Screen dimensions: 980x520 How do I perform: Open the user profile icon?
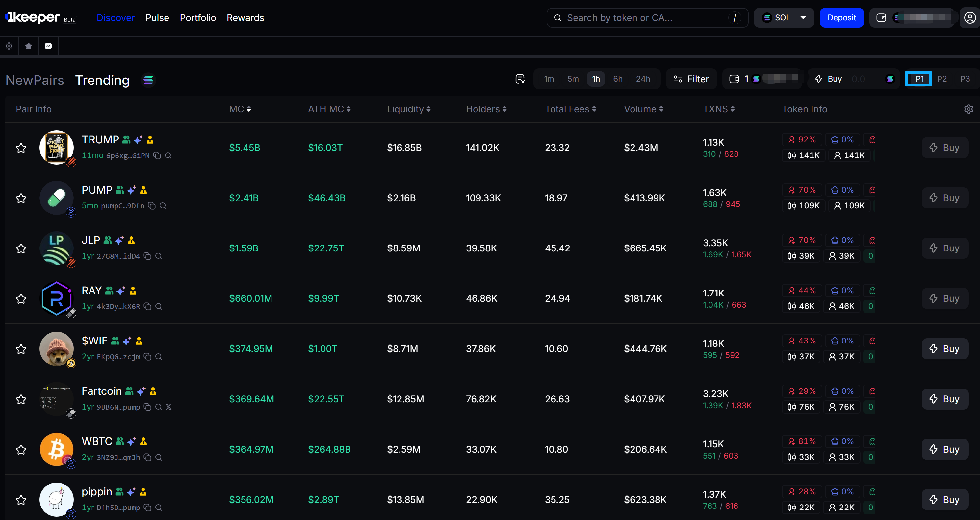(x=969, y=18)
